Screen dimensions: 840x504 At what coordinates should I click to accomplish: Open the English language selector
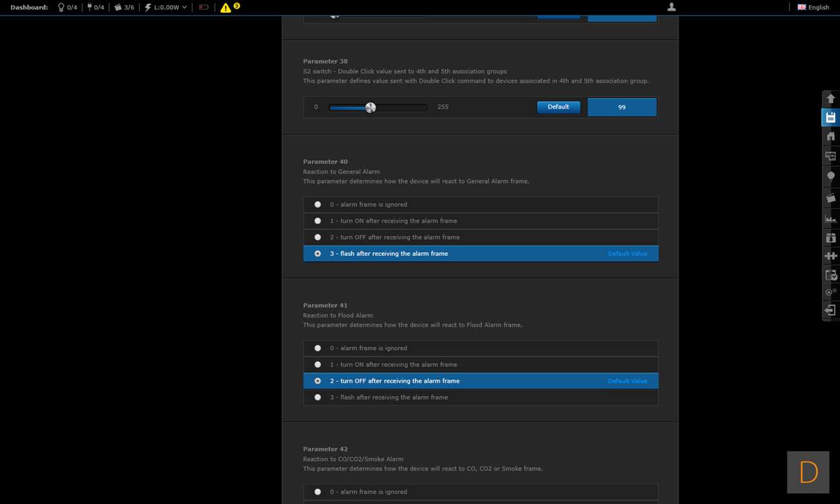813,8
